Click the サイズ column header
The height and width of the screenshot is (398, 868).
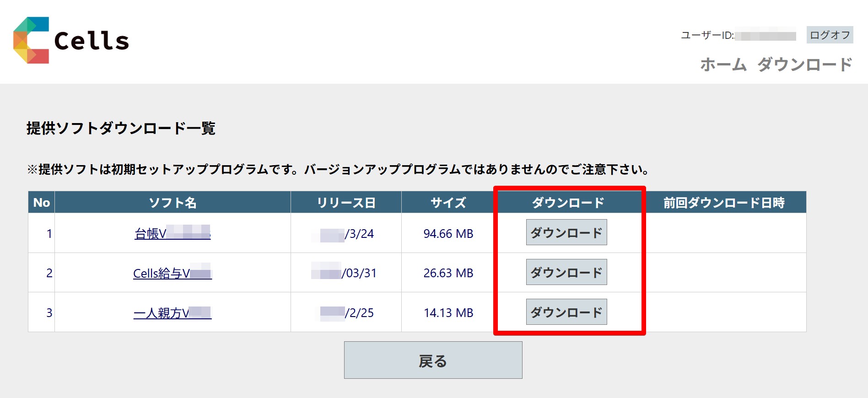[x=448, y=202]
